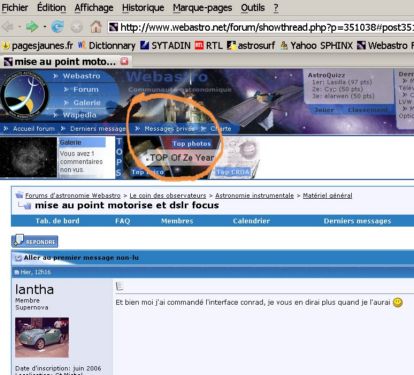Open the ? help menu

coord(276,7)
